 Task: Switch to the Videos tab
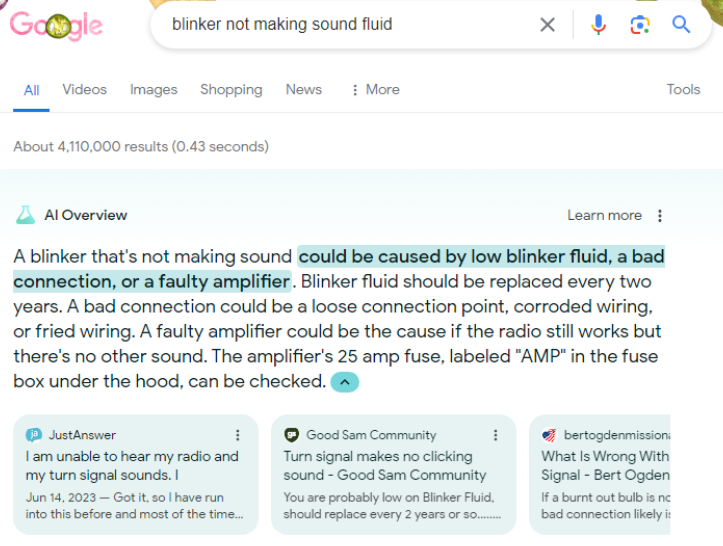pos(84,89)
